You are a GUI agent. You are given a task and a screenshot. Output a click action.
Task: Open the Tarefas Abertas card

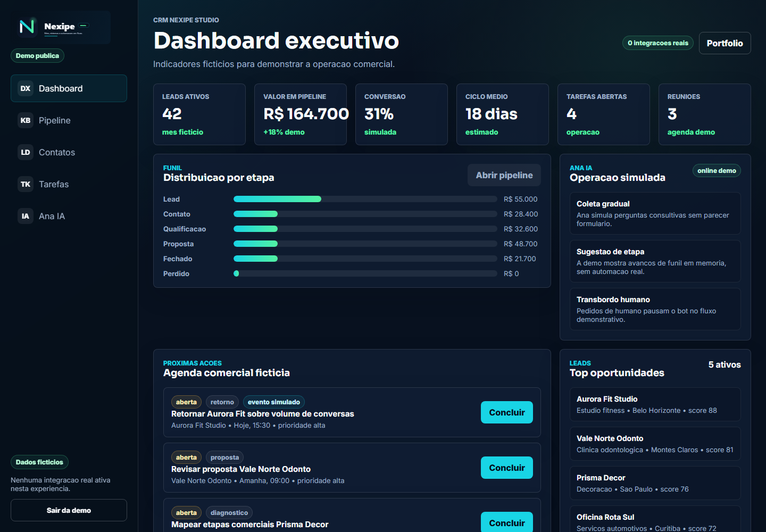(x=604, y=114)
